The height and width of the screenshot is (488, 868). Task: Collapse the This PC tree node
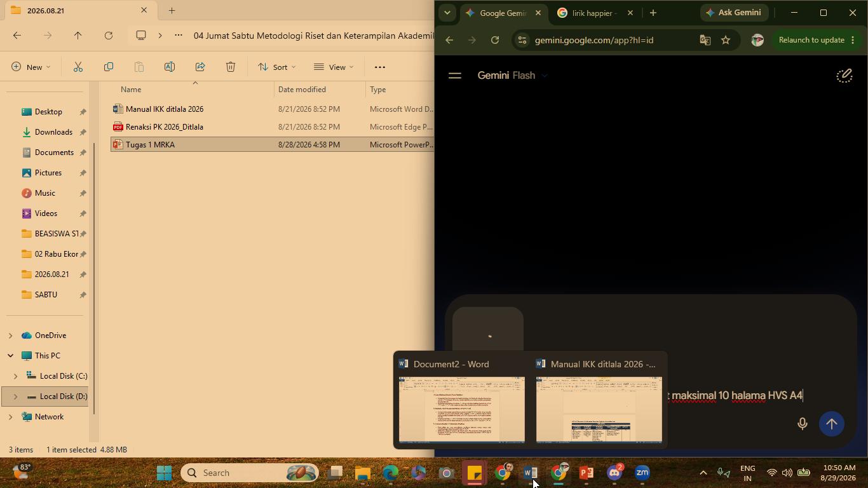pos(11,356)
